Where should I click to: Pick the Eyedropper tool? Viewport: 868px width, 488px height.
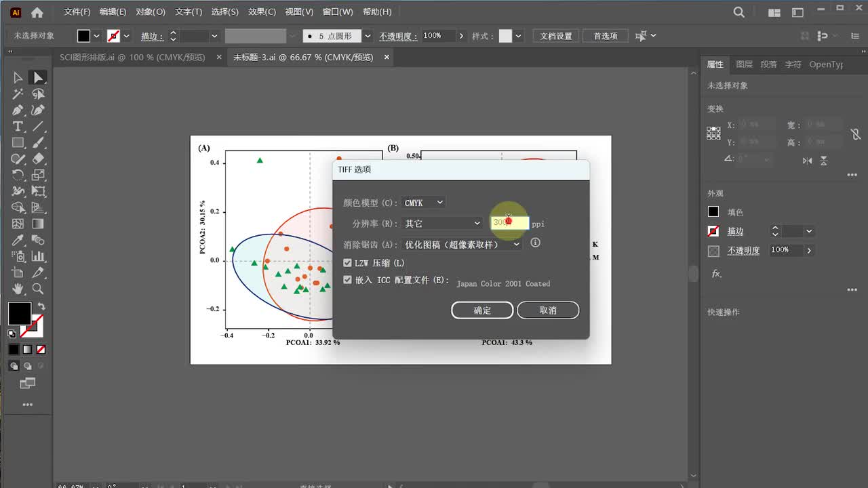tap(18, 241)
